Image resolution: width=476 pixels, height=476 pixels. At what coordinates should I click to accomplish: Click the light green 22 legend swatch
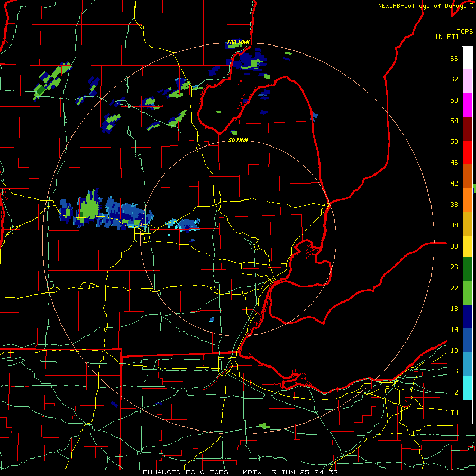pyautogui.click(x=467, y=293)
